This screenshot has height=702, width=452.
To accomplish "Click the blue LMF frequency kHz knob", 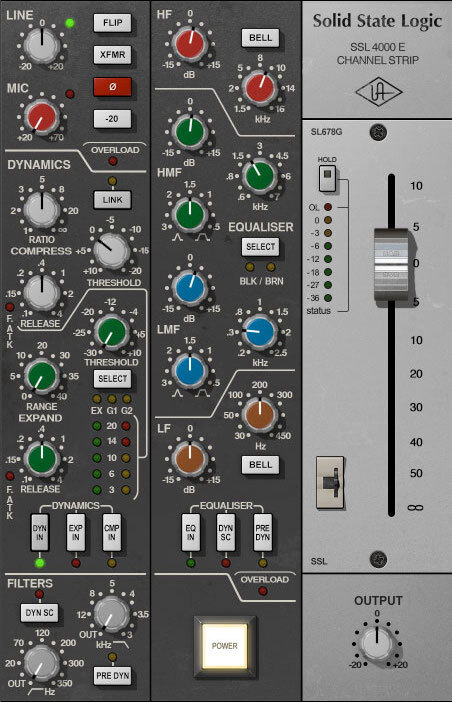I will tap(260, 331).
